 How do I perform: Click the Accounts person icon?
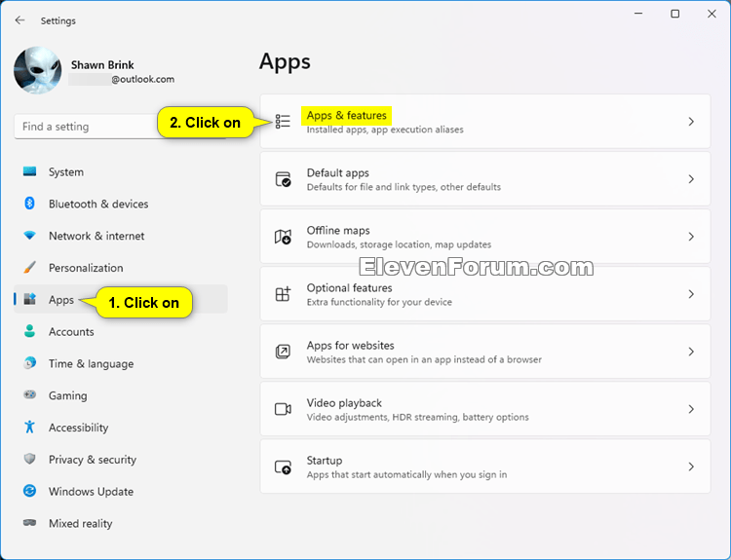tap(29, 331)
